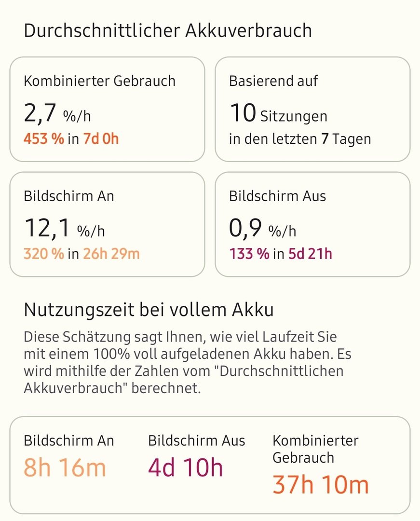This screenshot has width=420, height=521.
Task: Tap the 0,9 %/h screen-off rate
Action: [262, 229]
